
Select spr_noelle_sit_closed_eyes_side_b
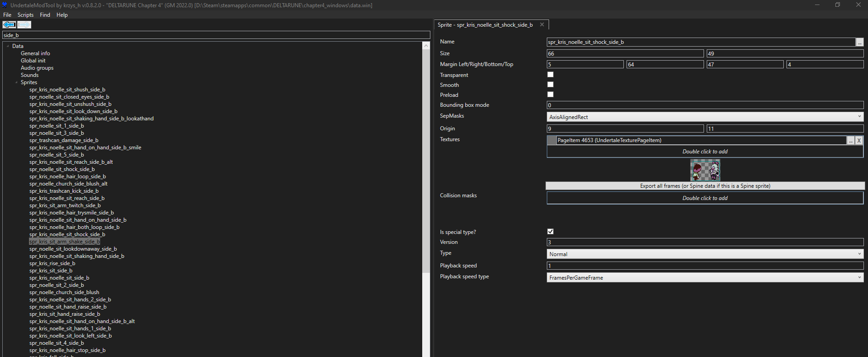[69, 97]
